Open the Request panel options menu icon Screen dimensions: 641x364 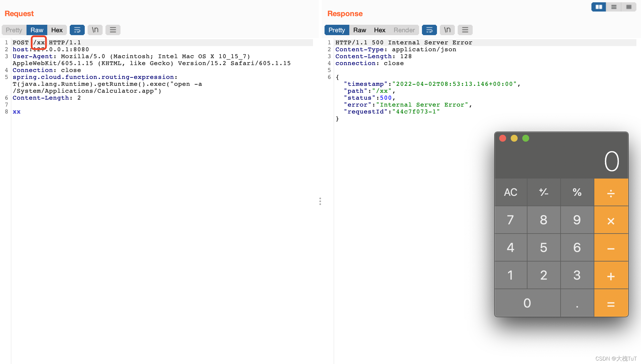(113, 30)
